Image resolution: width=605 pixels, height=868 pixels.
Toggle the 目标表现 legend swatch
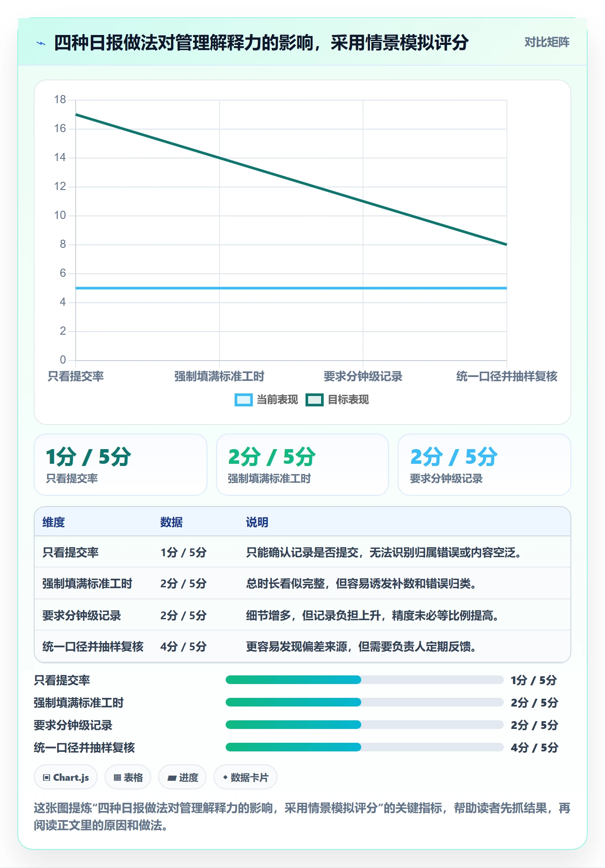click(314, 400)
